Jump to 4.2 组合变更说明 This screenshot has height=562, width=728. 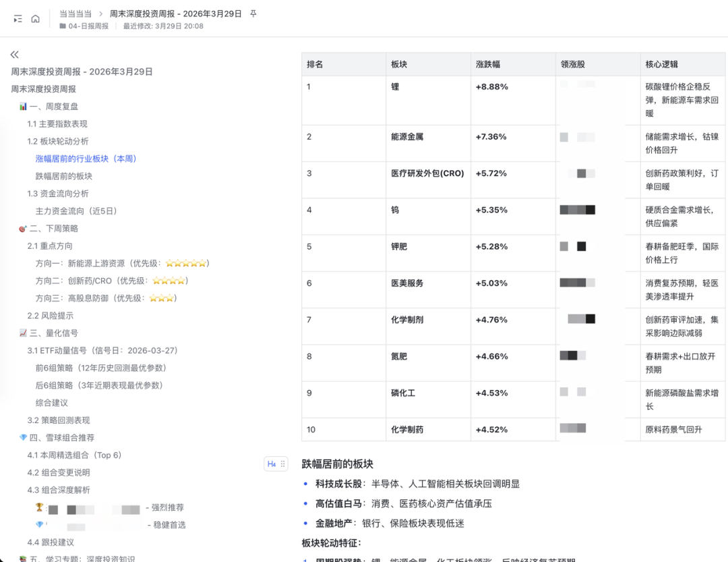tap(59, 472)
